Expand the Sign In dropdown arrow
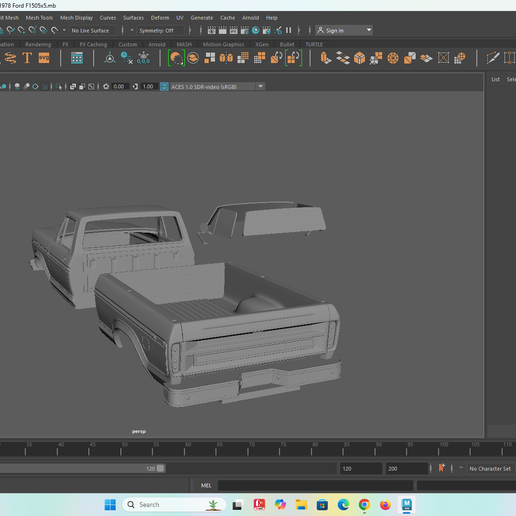516x516 pixels. pos(369,30)
